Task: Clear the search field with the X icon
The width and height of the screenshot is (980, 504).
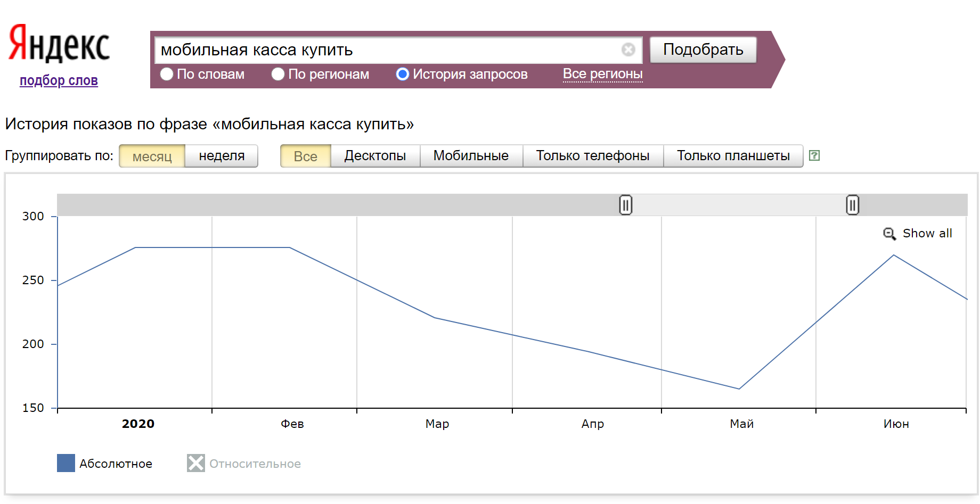Action: tap(628, 49)
